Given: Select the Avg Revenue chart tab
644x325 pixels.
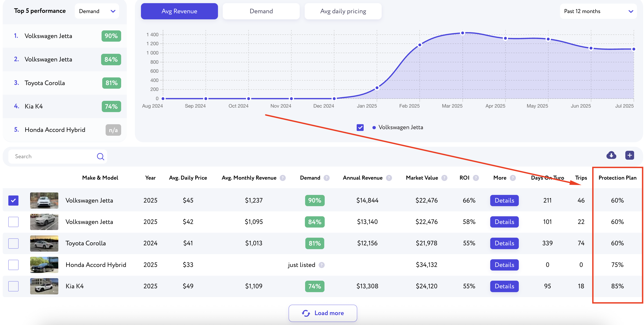Looking at the screenshot, I should [179, 11].
